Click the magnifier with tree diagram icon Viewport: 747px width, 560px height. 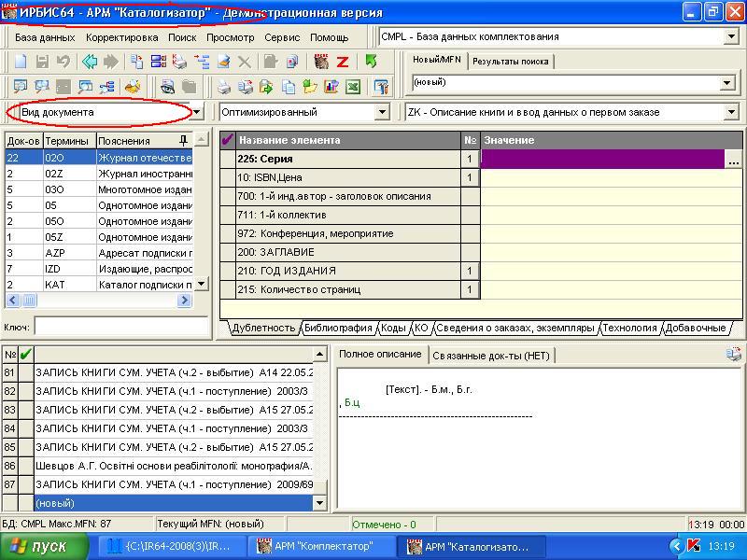[107, 87]
